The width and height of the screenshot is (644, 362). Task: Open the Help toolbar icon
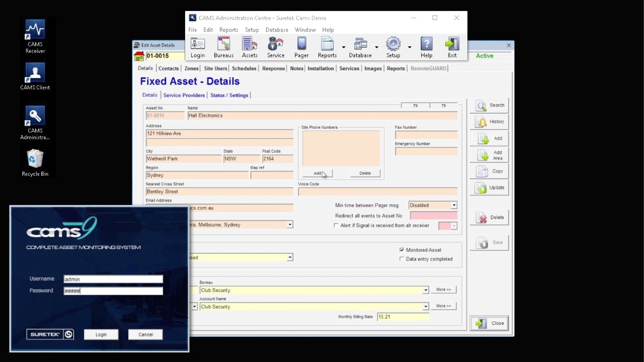[426, 48]
